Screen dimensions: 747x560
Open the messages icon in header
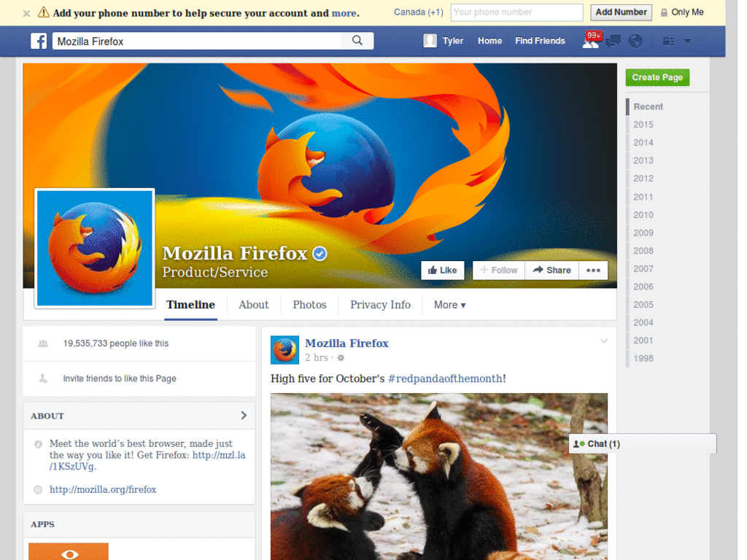click(613, 42)
